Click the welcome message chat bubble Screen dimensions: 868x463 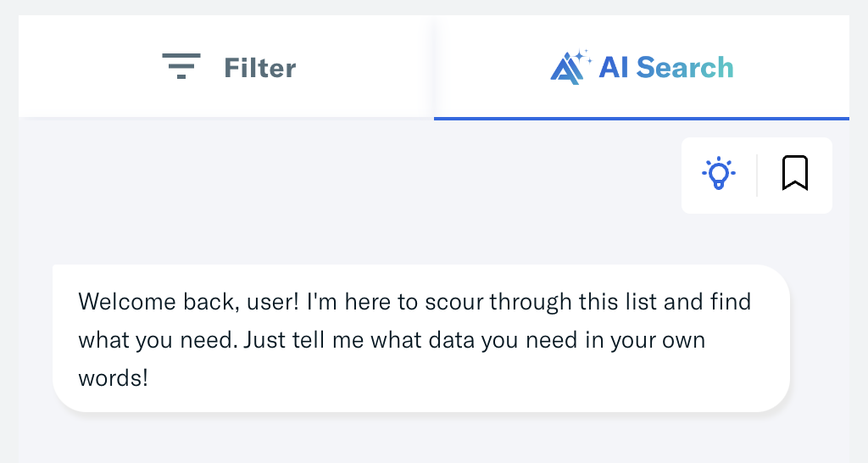click(x=421, y=338)
